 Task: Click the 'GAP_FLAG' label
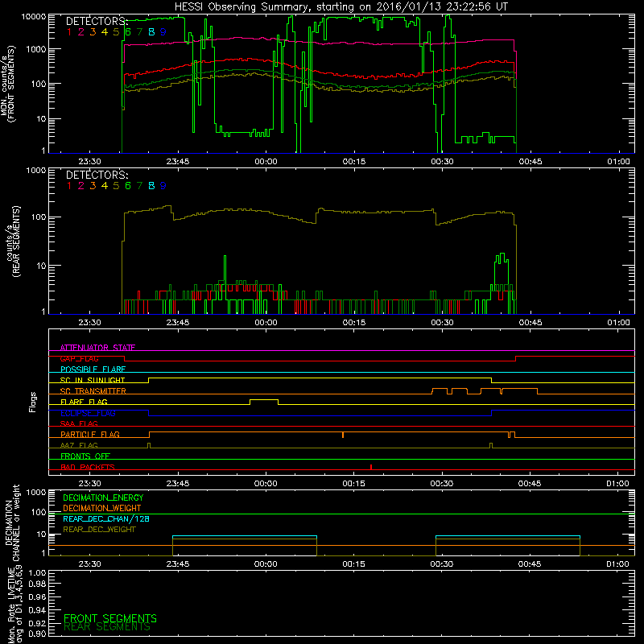(x=79, y=358)
